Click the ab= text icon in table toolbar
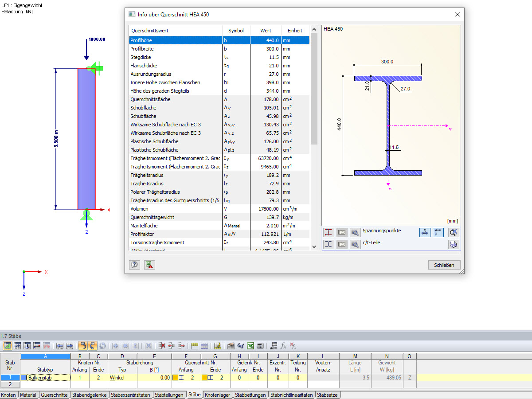 (x=274, y=346)
